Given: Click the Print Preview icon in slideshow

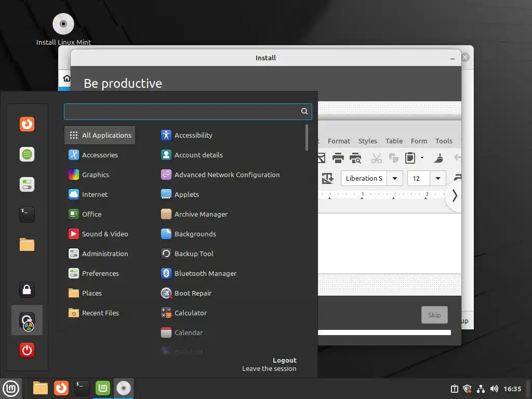Looking at the screenshot, I should [355, 158].
